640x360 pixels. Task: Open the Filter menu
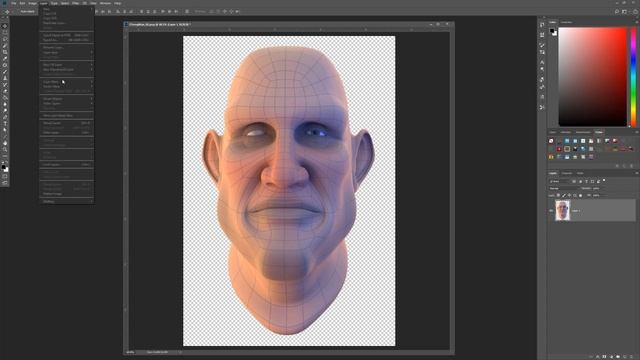pyautogui.click(x=76, y=3)
